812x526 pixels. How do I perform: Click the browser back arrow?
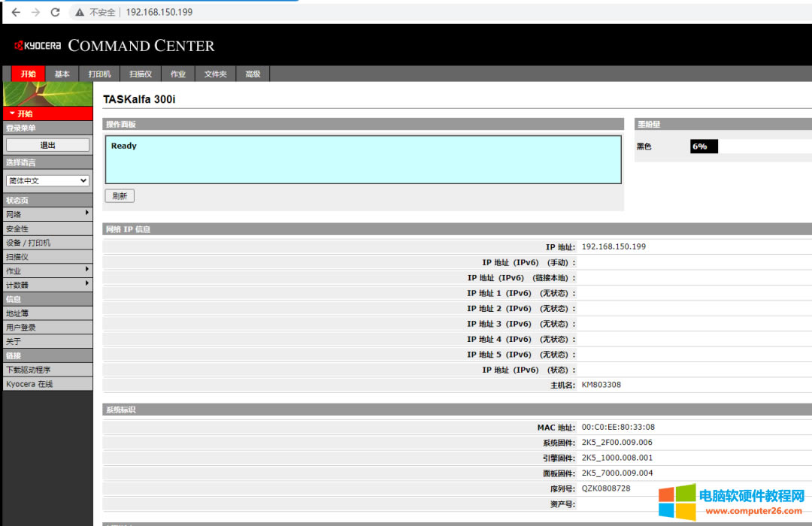16,12
